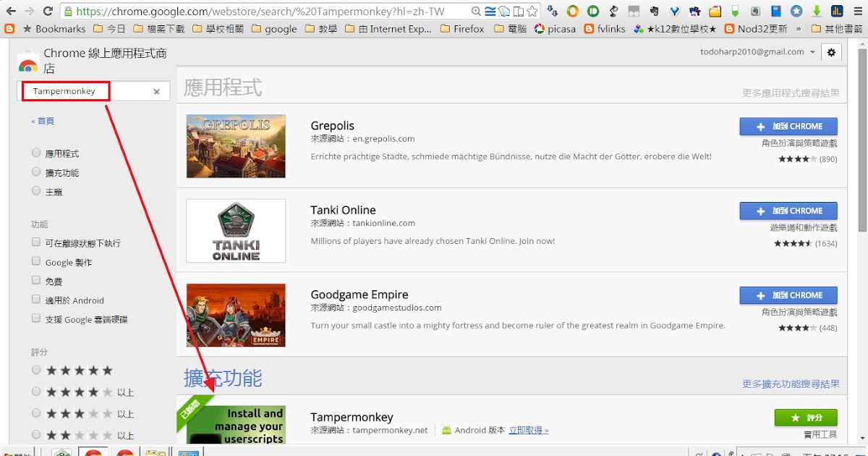868x456 pixels.
Task: Select the 擴充功能 radio filter
Action: pyautogui.click(x=36, y=172)
